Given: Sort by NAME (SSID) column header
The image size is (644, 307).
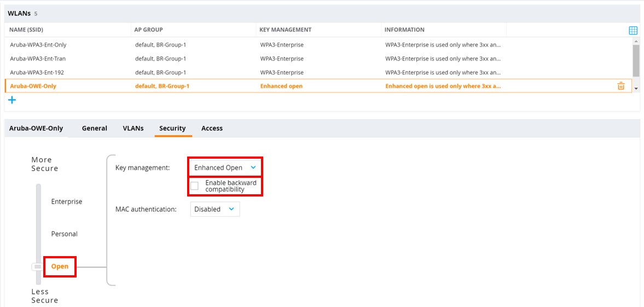Looking at the screenshot, I should point(26,30).
